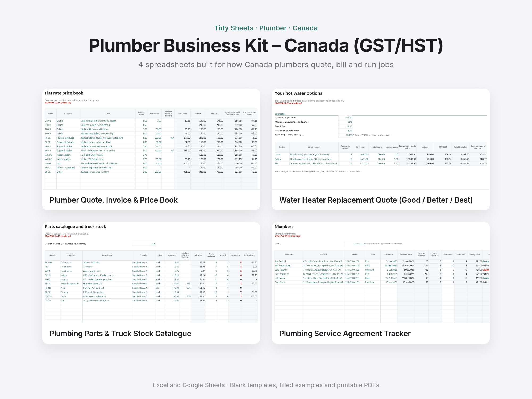Select the '24" gas flex connector, CSA' description cell
The width and height of the screenshot is (532, 399).
click(107, 301)
